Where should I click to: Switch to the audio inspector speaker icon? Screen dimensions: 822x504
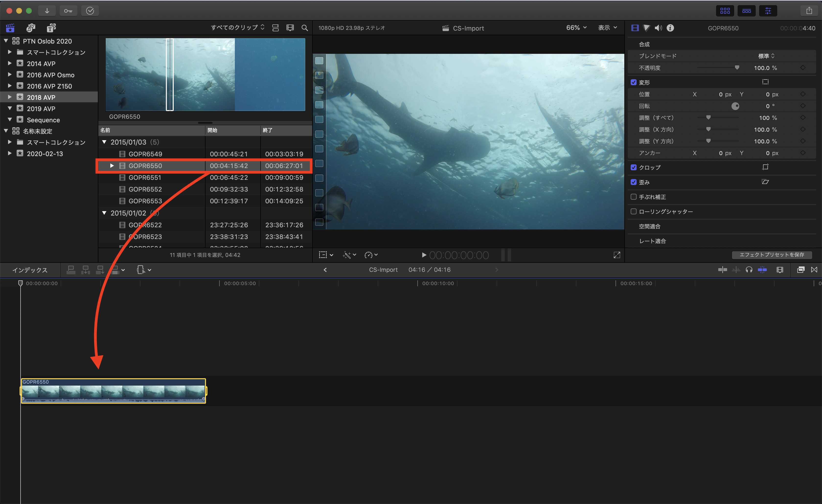658,28
